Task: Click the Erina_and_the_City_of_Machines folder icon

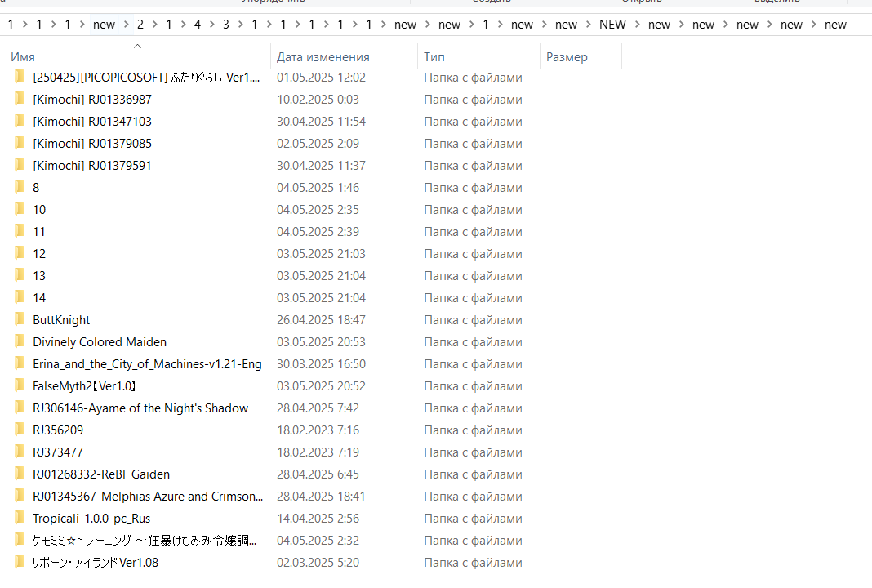Action: [20, 363]
